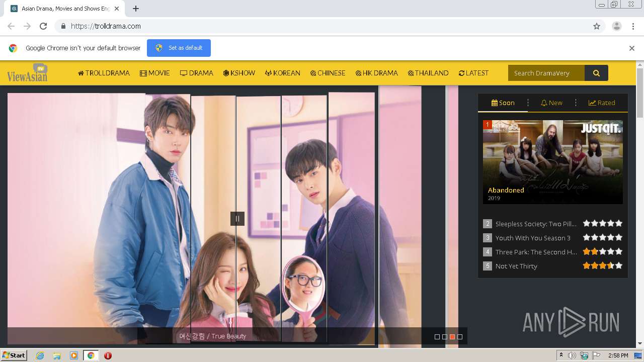Open a new browser tab
The image size is (644, 362).
[x=136, y=9]
